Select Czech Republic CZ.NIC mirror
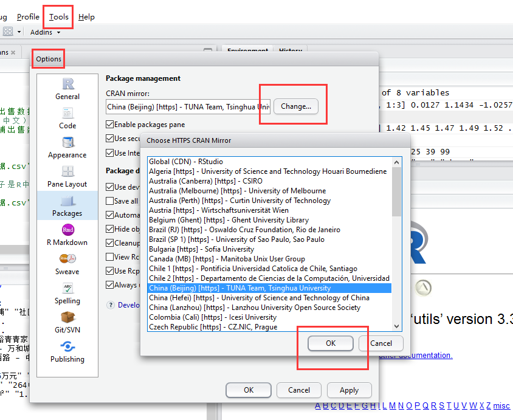This screenshot has height=420, width=513. click(x=269, y=327)
